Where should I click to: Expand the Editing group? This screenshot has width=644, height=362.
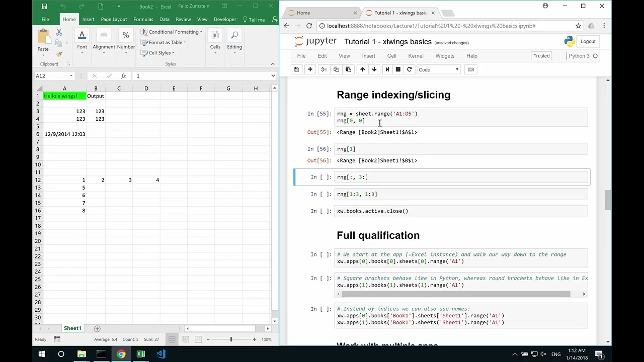coord(234,42)
